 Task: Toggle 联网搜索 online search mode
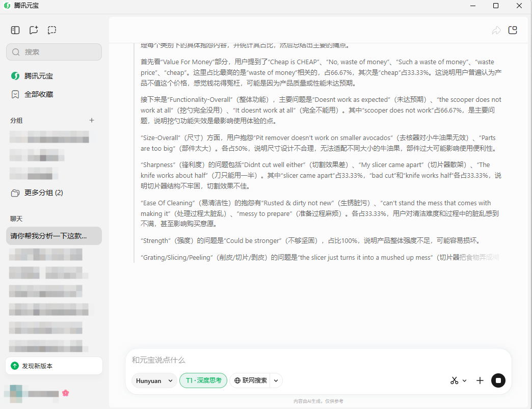pos(252,380)
